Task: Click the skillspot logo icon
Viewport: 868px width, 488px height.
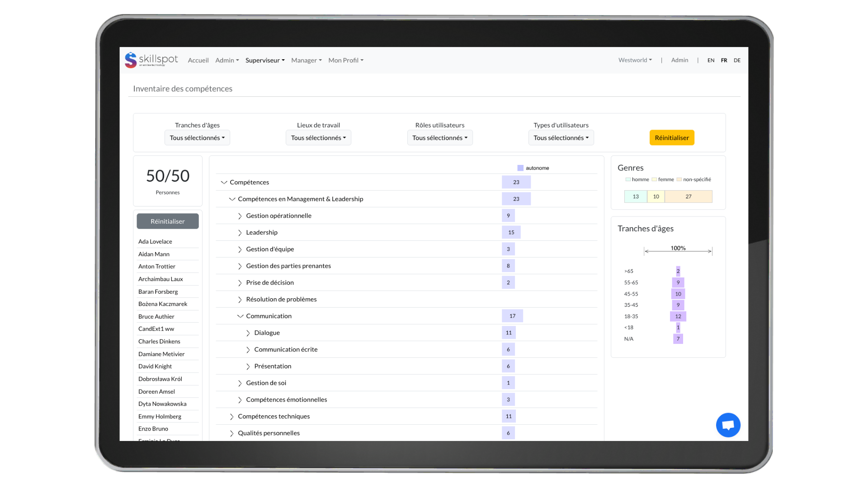Action: click(x=131, y=60)
